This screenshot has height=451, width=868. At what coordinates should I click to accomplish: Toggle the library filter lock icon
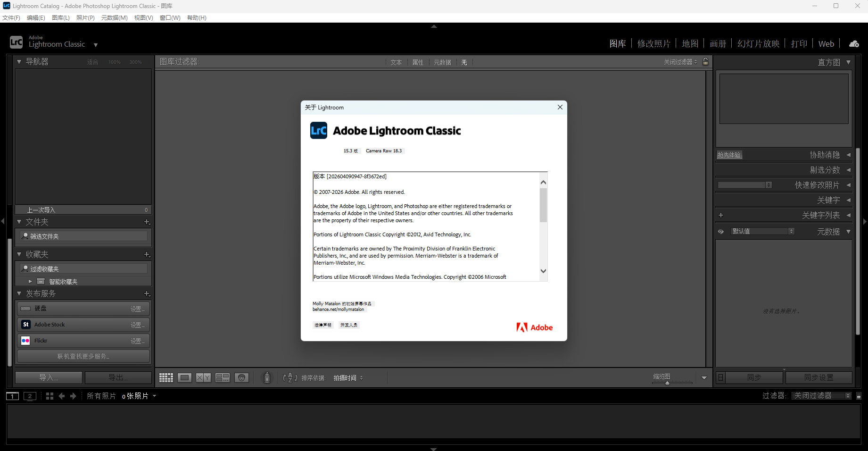point(706,62)
